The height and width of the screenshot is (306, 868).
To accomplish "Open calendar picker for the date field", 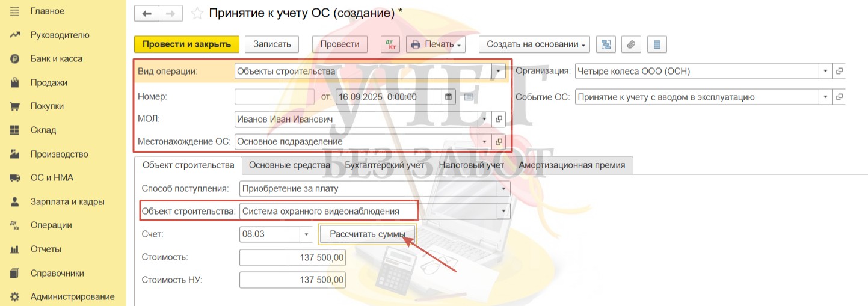I will pyautogui.click(x=449, y=96).
